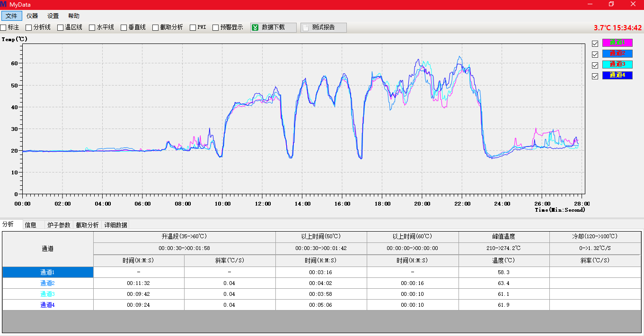Viewport: 644px width, 336px height.
Task: Open the 设置 menu
Action: [53, 16]
